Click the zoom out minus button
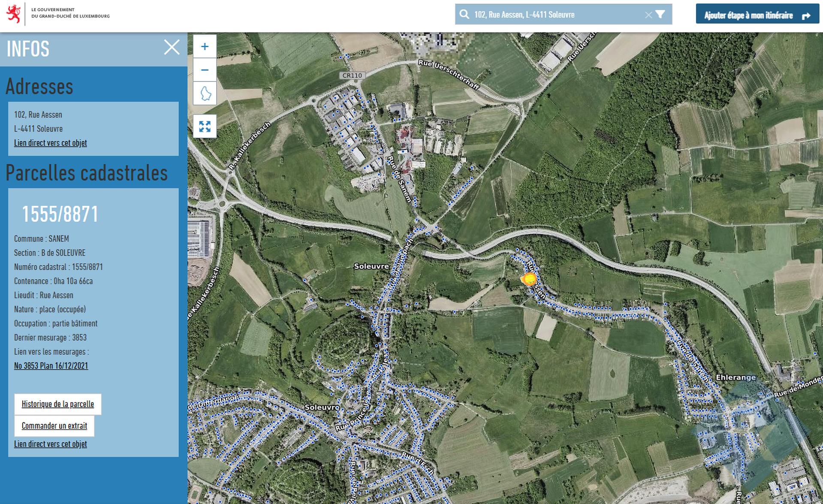Screen dimensions: 823x504 click(205, 70)
